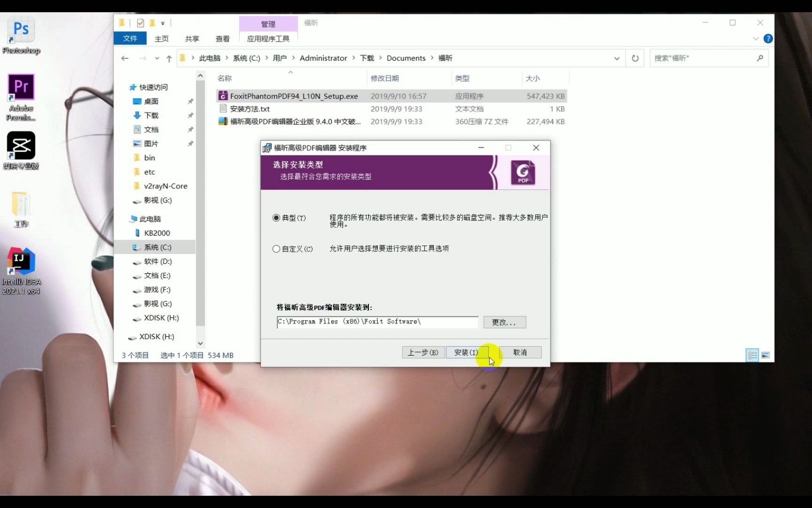Go up one folder level in Explorer
This screenshot has height=508, width=812.
(x=169, y=58)
